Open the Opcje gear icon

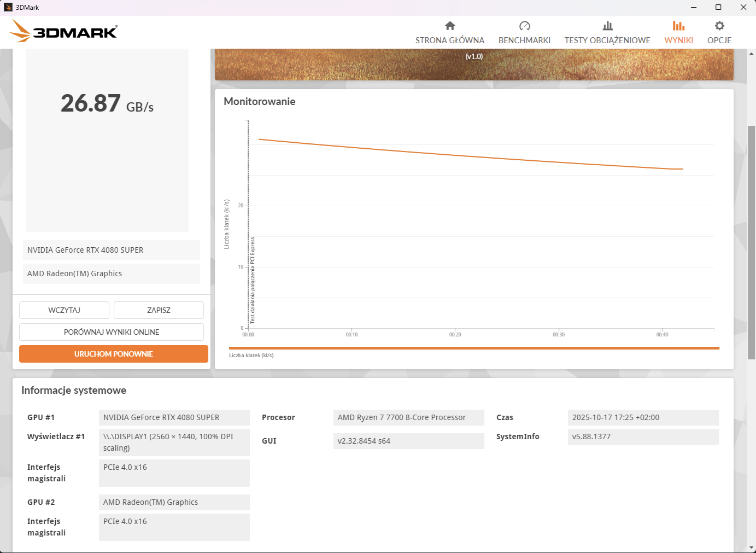tap(719, 26)
